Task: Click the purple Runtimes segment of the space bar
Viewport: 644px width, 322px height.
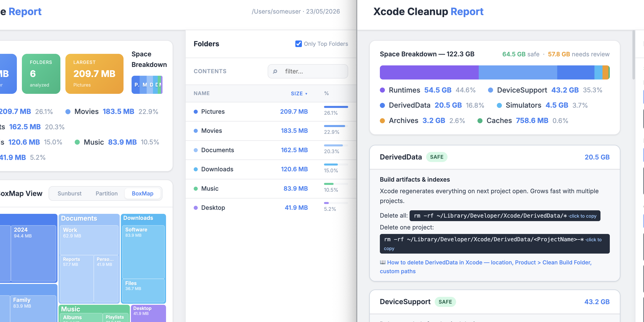Action: point(429,72)
